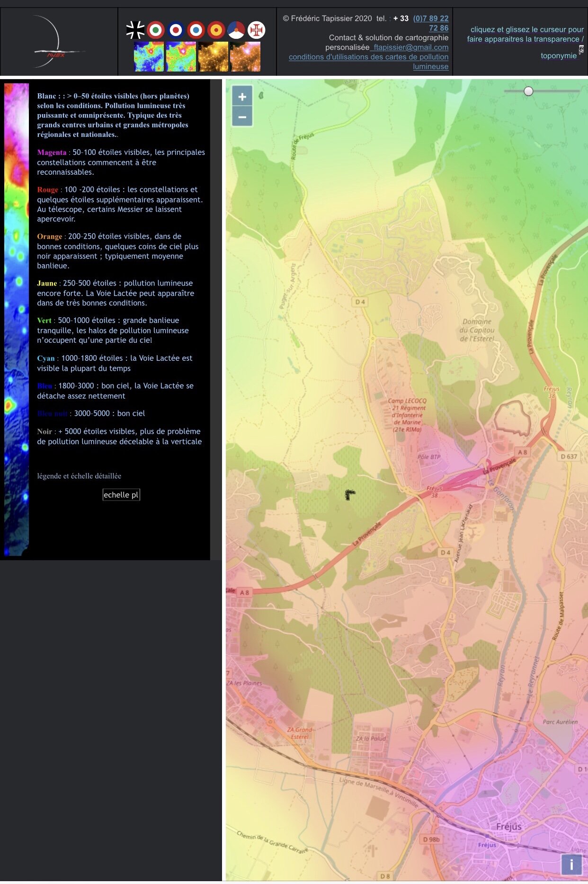Open the dark orange night-lights map thumbnail

tap(213, 57)
